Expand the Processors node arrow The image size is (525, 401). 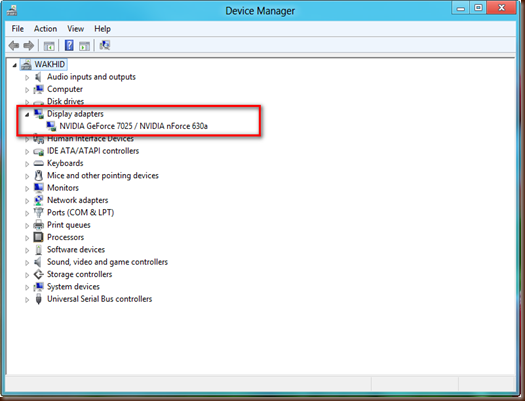(27, 238)
